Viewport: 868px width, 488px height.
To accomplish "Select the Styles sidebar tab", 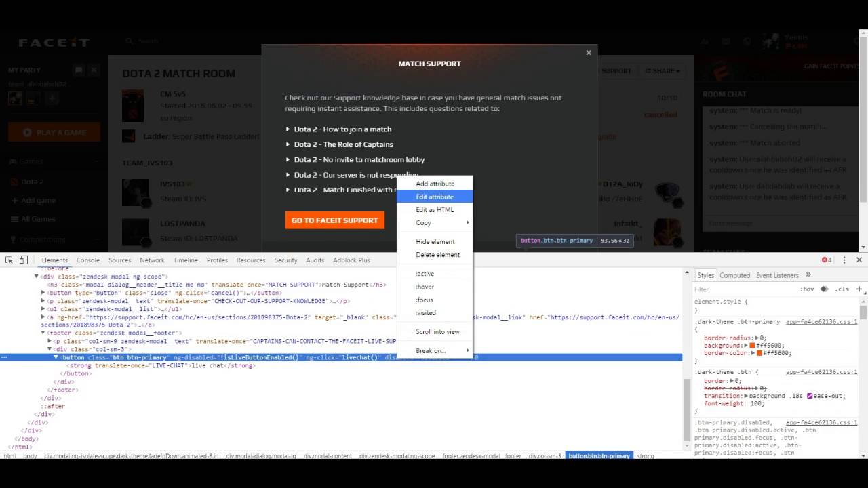I will tap(706, 275).
